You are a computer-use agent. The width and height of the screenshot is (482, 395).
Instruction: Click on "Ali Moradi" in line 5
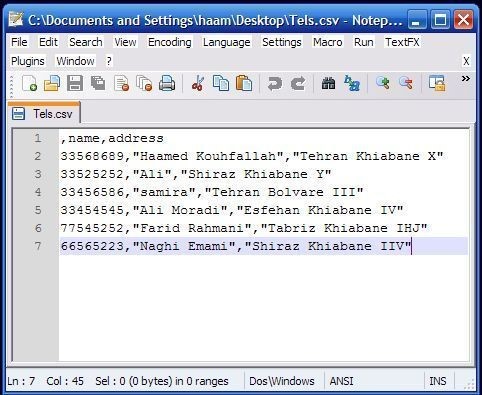coord(180,210)
